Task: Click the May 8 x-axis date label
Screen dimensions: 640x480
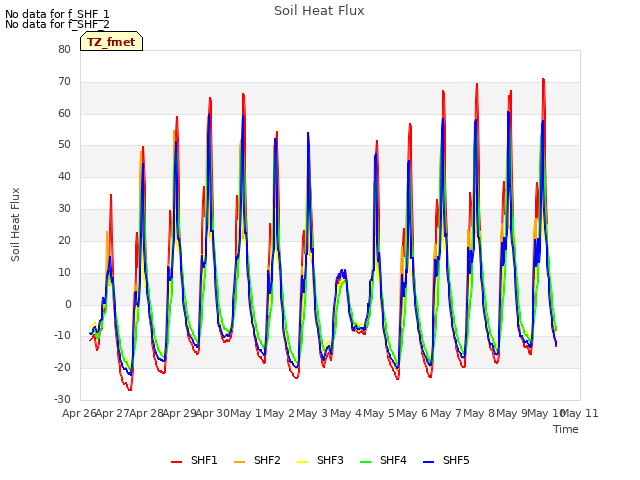Action: click(x=479, y=413)
